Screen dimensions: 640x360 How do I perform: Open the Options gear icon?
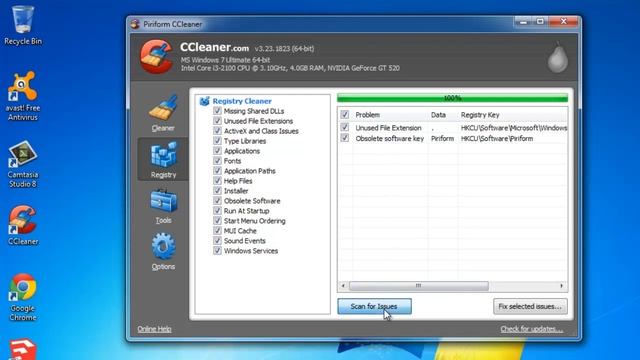click(x=163, y=246)
